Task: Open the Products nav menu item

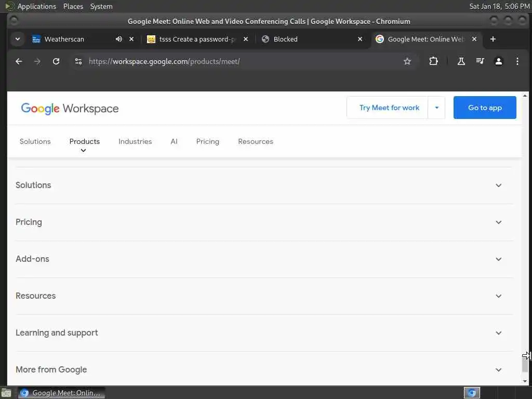Action: click(85, 141)
